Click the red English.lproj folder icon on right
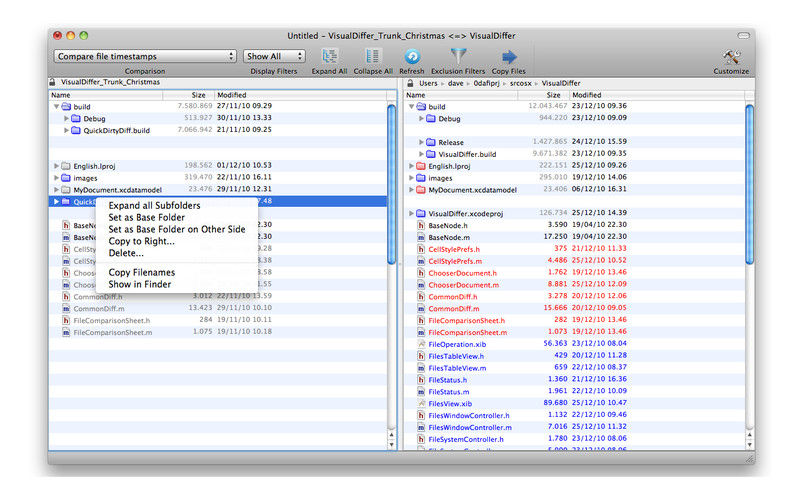Image resolution: width=800 pixels, height=500 pixels. click(x=421, y=166)
